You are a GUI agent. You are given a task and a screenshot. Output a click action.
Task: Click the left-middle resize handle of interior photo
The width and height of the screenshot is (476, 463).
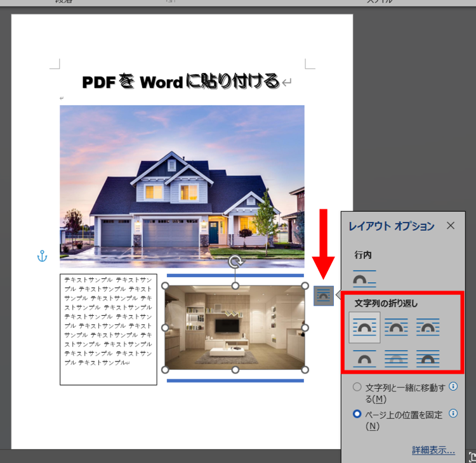165,328
